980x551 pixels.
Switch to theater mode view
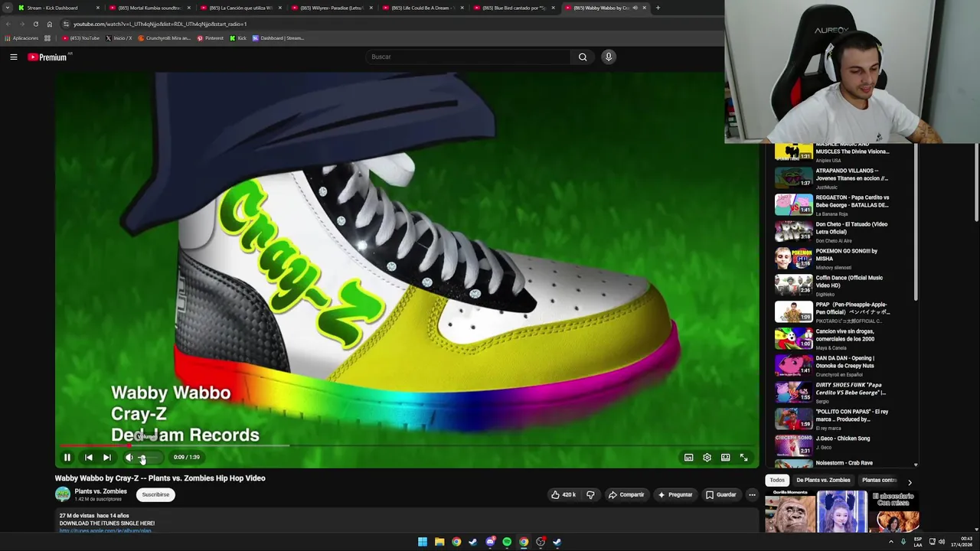coord(726,458)
